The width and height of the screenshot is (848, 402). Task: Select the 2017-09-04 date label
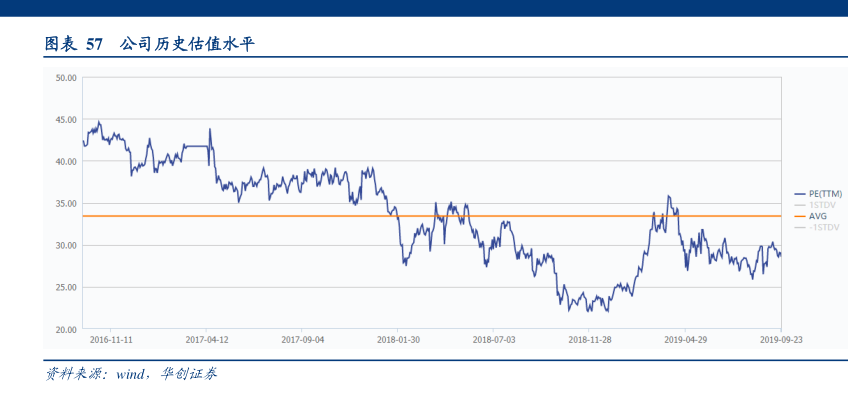(302, 340)
